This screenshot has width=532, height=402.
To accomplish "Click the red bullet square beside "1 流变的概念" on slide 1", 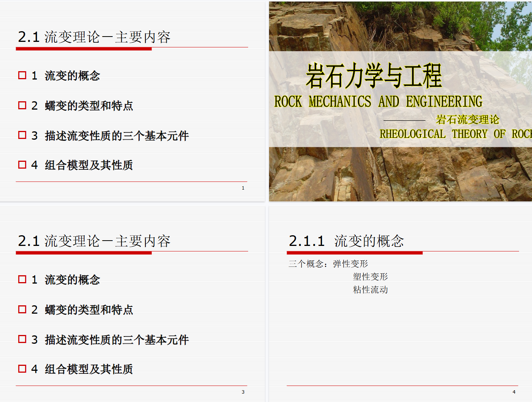I will point(22,75).
